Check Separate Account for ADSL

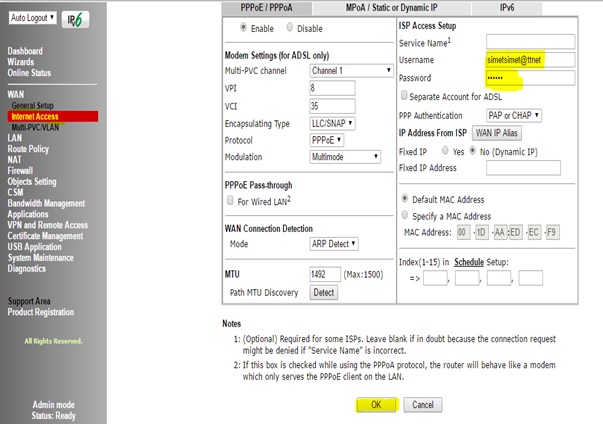(x=404, y=96)
